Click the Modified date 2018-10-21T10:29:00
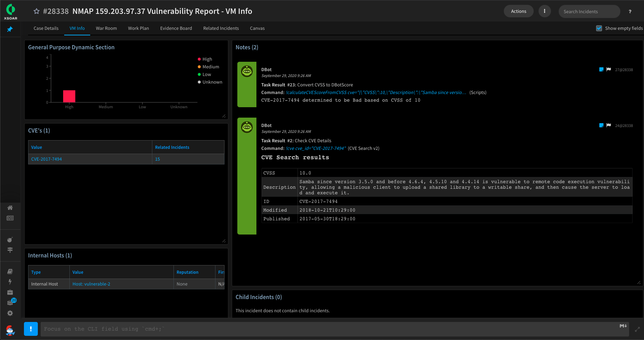Screen dimensions: 644x340 pos(327,210)
